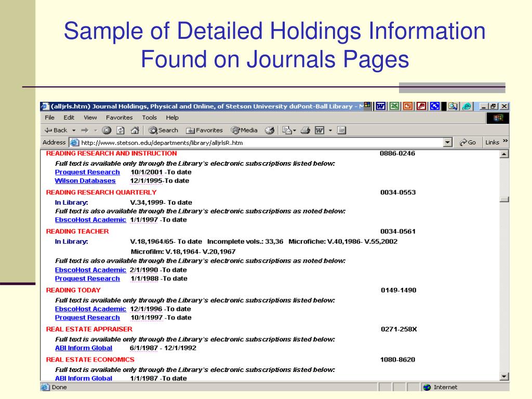532x399 pixels.
Task: Open the Outlook shortcut in Office bar
Action: click(435, 107)
